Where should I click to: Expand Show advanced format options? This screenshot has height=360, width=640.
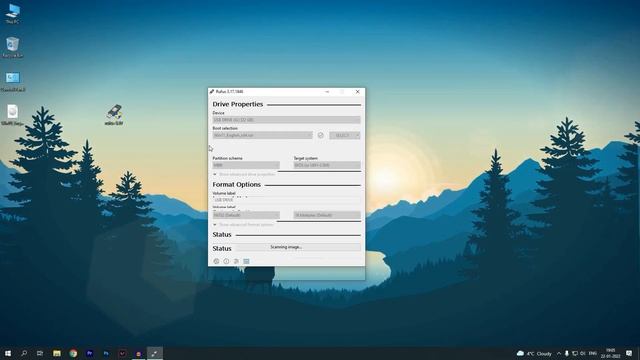[243, 224]
